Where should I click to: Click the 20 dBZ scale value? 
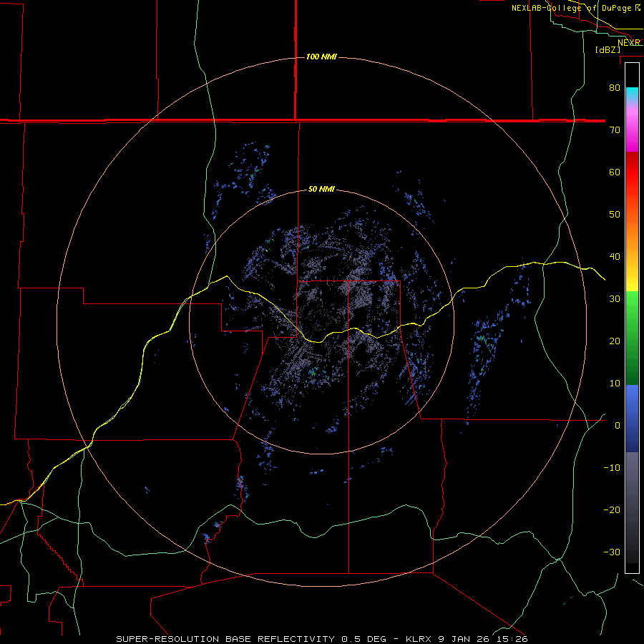tap(615, 341)
